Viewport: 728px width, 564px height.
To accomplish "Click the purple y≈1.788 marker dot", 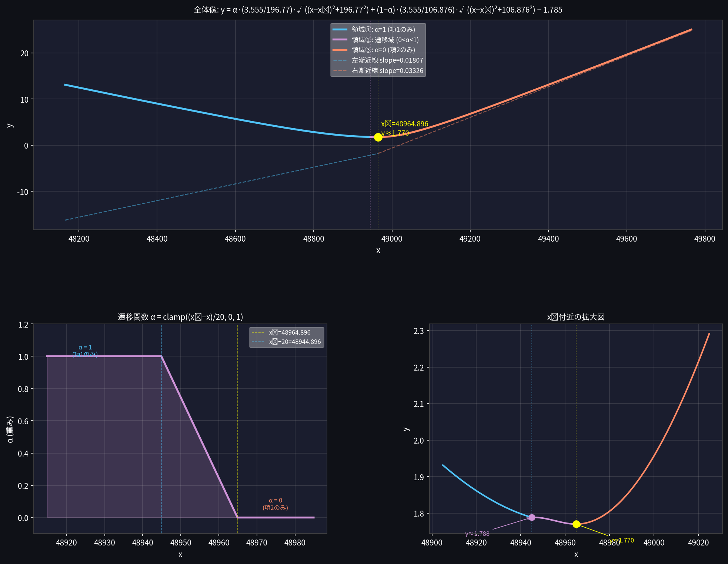I will [x=532, y=517].
